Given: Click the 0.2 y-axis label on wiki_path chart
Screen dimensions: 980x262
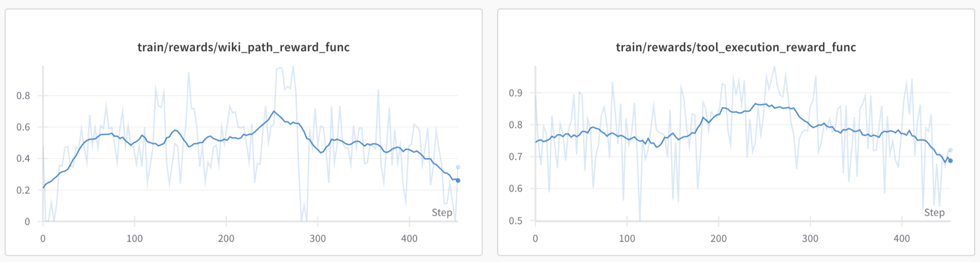Looking at the screenshot, I should tap(23, 190).
